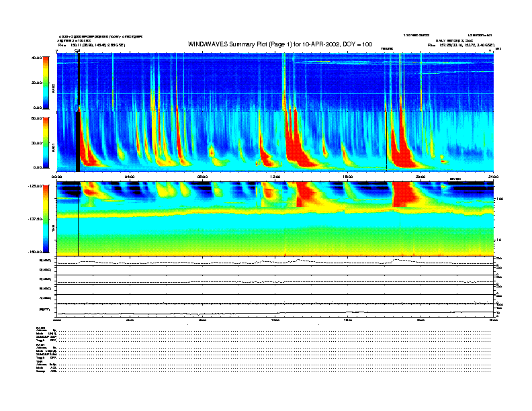Click the Cal marker label above the spectrogram
532x411 pixels.
77,51
